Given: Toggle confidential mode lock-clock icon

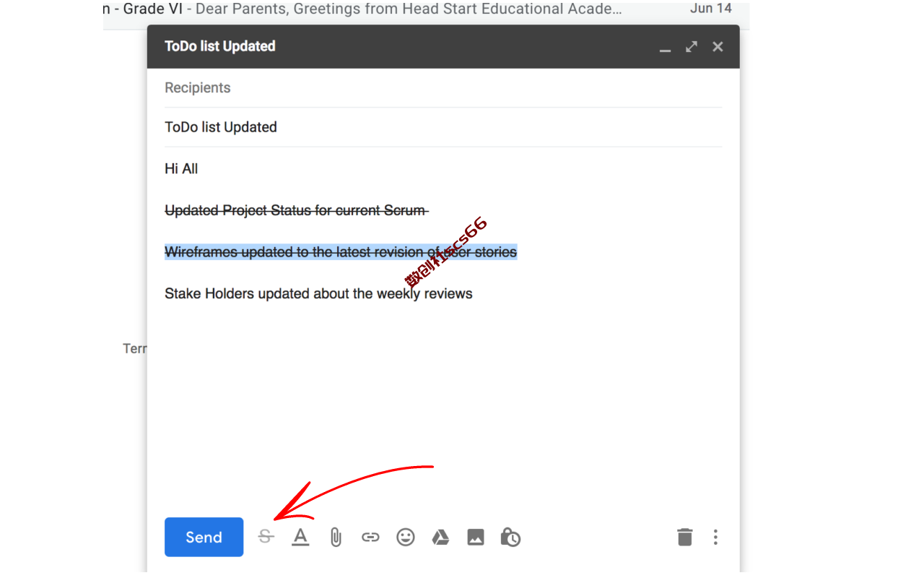Looking at the screenshot, I should (x=510, y=537).
